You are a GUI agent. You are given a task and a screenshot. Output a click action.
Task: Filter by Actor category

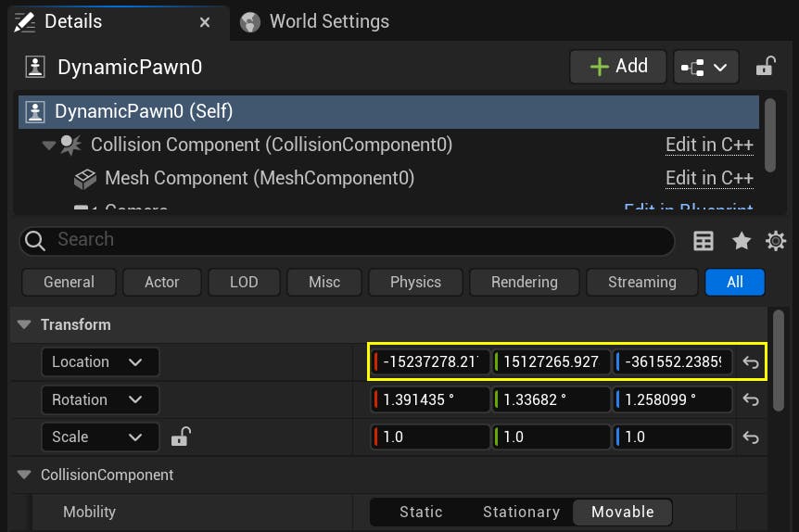(161, 283)
